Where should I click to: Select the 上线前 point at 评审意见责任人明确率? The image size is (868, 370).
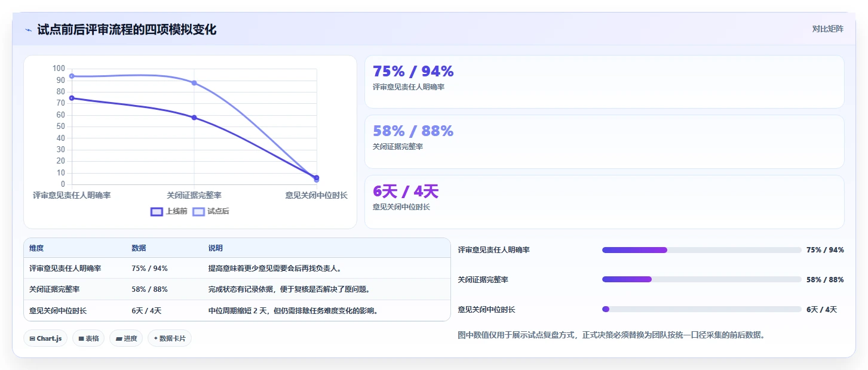pos(72,98)
